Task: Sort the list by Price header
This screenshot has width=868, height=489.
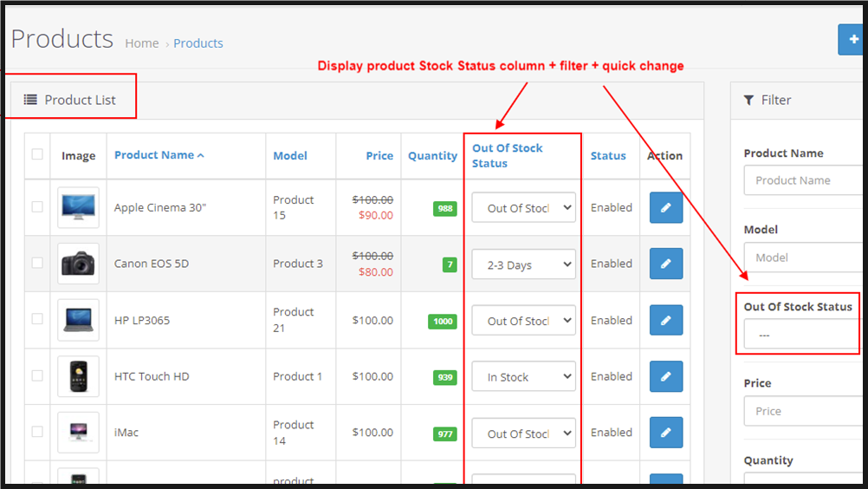Action: (379, 156)
